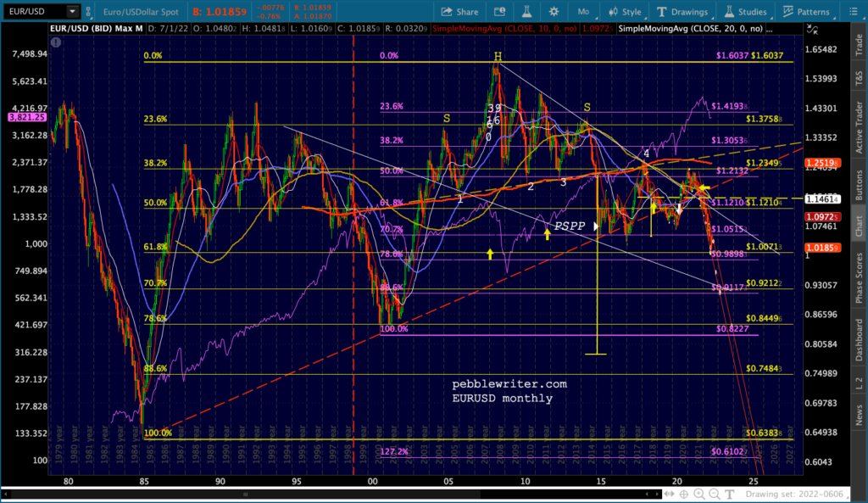Expand the EUR/USD symbol dropdown arrow
The height and width of the screenshot is (503, 868).
click(73, 11)
